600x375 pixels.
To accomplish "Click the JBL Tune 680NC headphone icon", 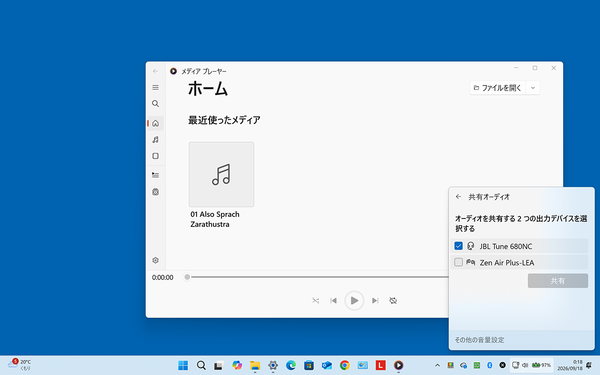I will pyautogui.click(x=471, y=246).
